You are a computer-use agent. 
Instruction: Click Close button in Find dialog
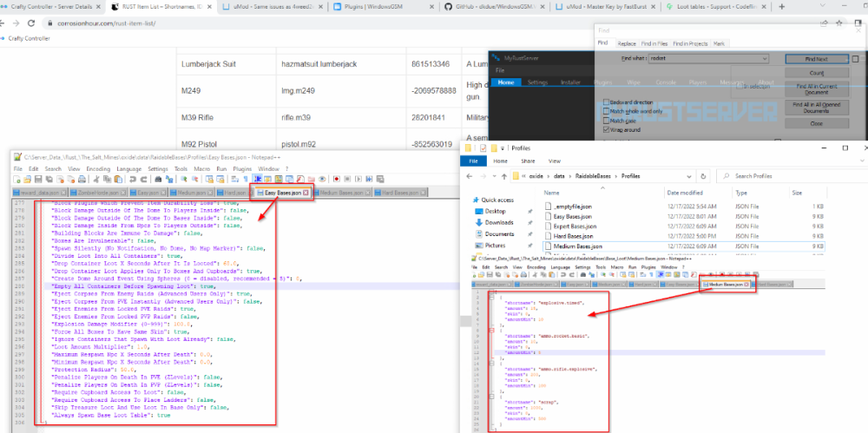click(817, 123)
